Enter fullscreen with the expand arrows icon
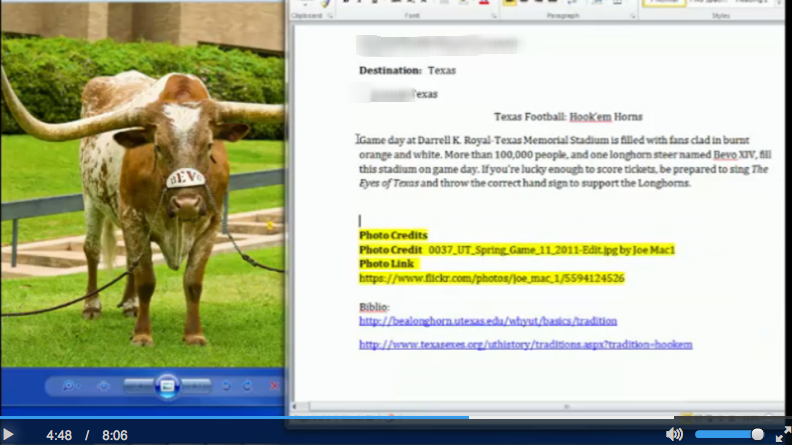Screen dimensions: 792x445 (x=783, y=434)
